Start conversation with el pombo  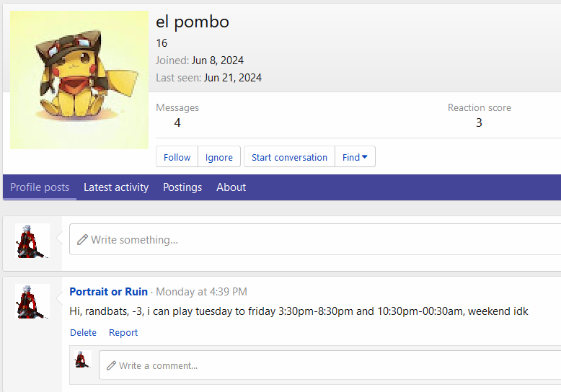[x=289, y=157]
